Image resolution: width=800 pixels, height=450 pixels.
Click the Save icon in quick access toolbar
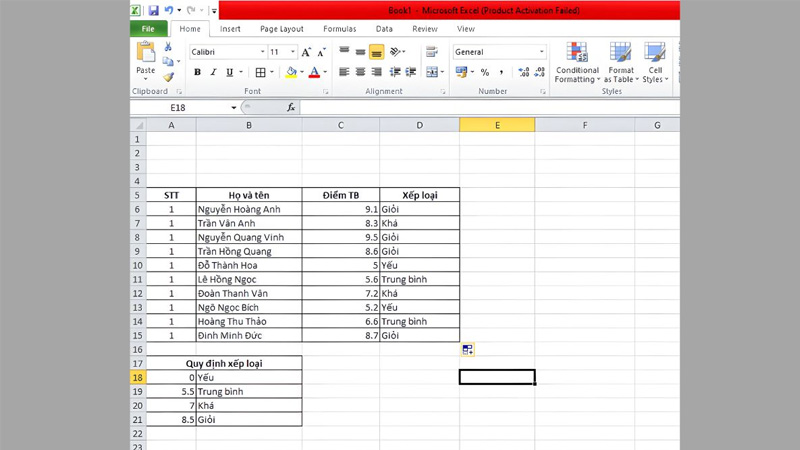point(153,10)
